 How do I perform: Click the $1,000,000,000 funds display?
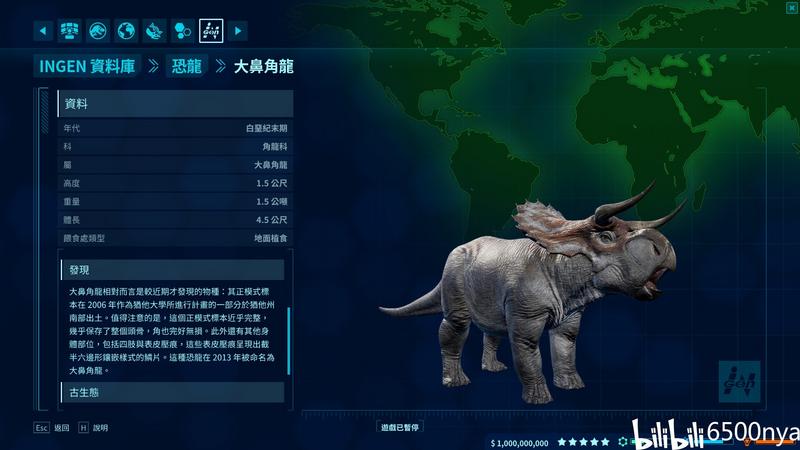(519, 443)
